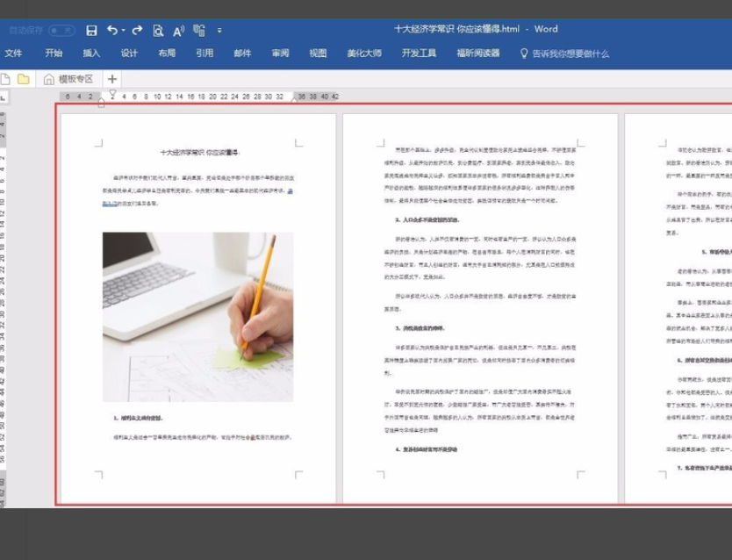Open Customize Quick Access Toolbar dropdown

[x=219, y=31]
